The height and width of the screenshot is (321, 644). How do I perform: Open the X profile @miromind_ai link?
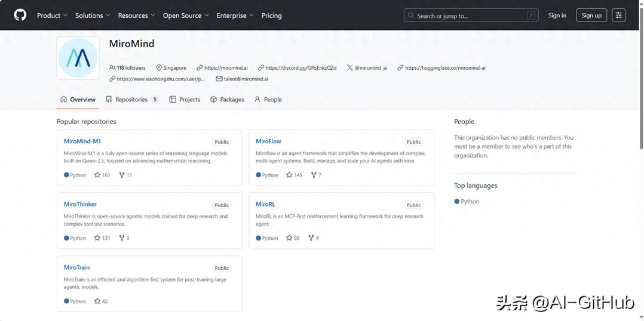367,68
